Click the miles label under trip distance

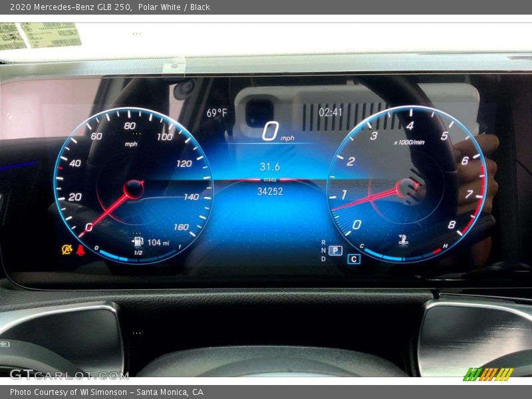pyautogui.click(x=270, y=180)
